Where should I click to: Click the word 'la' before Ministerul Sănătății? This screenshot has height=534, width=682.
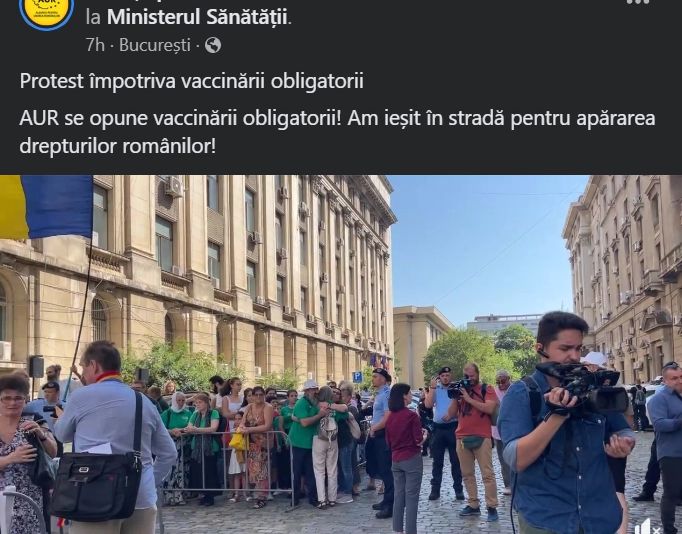pos(93,17)
